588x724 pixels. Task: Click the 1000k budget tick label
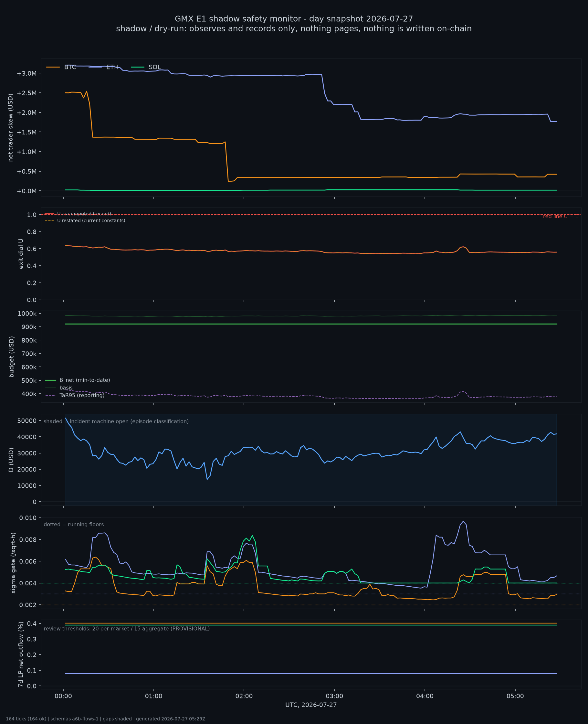click(x=27, y=314)
